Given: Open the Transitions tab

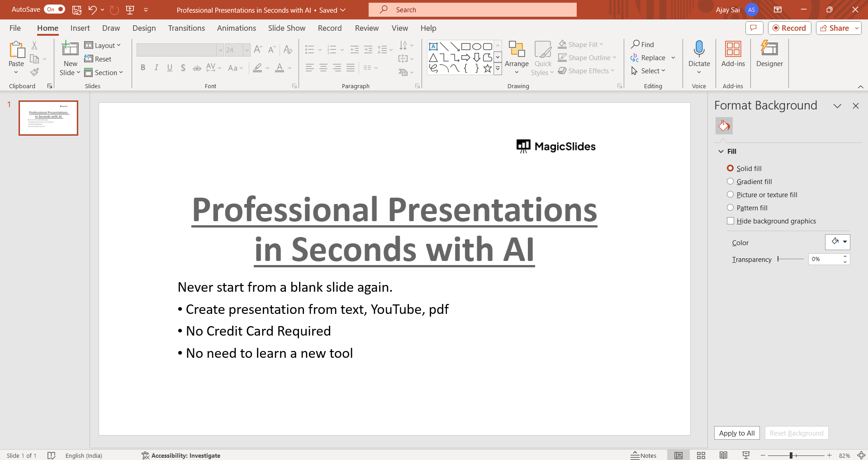Looking at the screenshot, I should click(186, 28).
